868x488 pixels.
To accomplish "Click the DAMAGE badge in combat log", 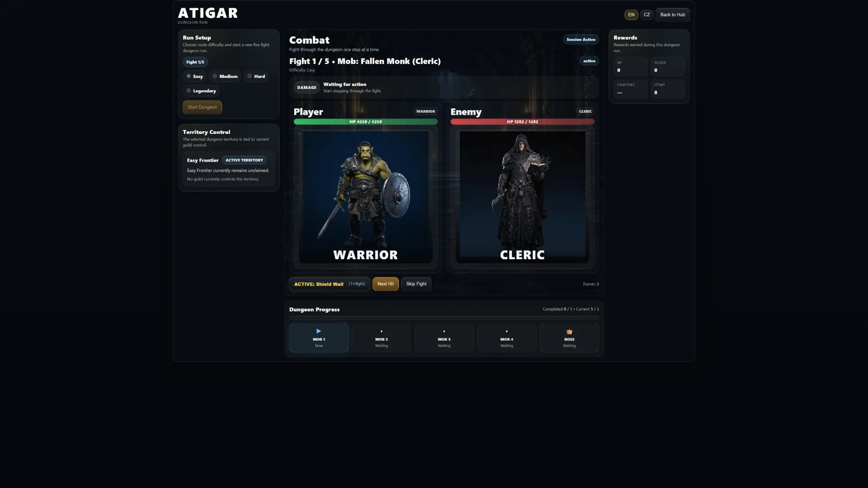I will click(307, 88).
